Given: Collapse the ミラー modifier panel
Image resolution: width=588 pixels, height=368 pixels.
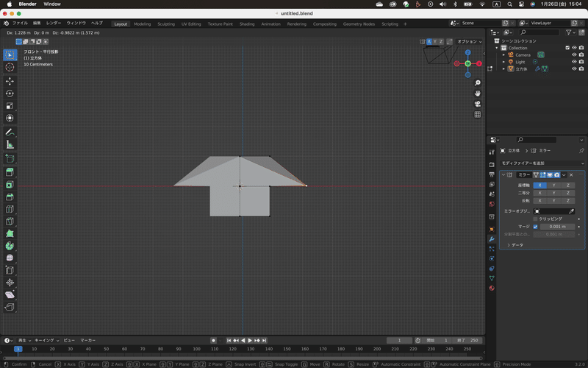Looking at the screenshot, I should click(503, 175).
